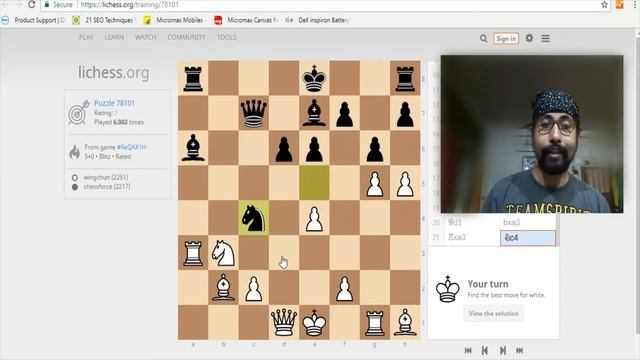
Task: Select the white king on e1
Action: coord(314,322)
